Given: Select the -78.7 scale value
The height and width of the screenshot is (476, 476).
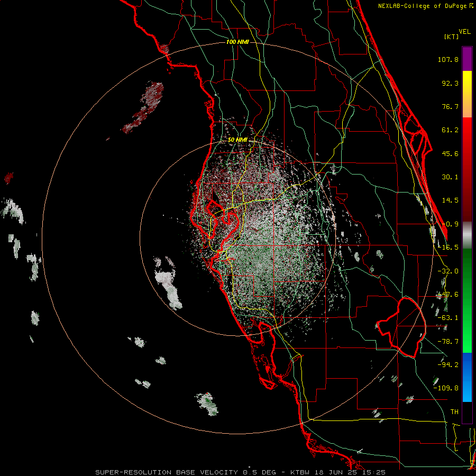Looking at the screenshot, I should click(x=448, y=342).
